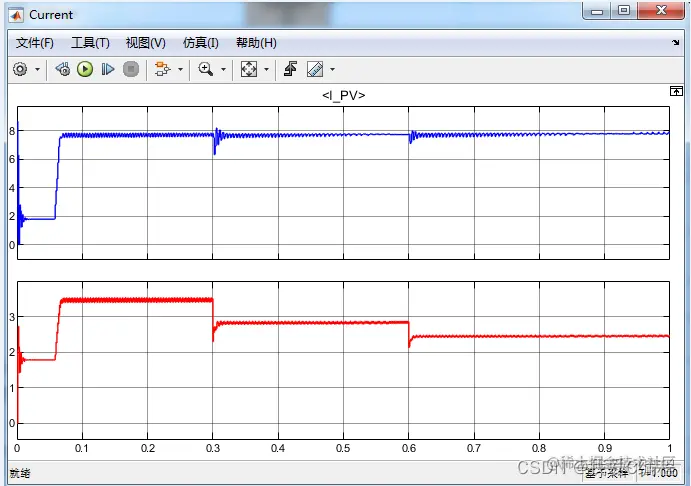Open the 仿真(I) menu
691x486 pixels.
(201, 43)
